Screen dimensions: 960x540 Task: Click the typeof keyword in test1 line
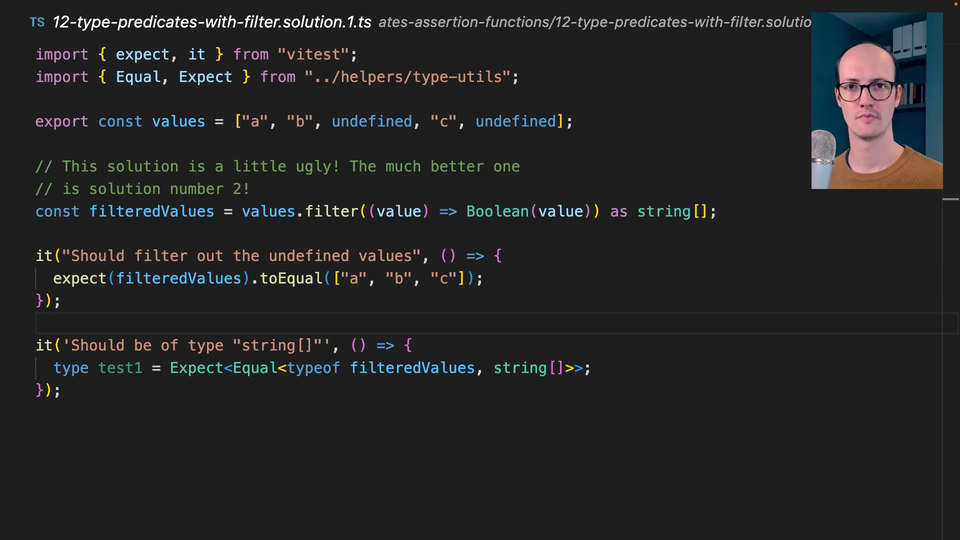pyautogui.click(x=313, y=368)
